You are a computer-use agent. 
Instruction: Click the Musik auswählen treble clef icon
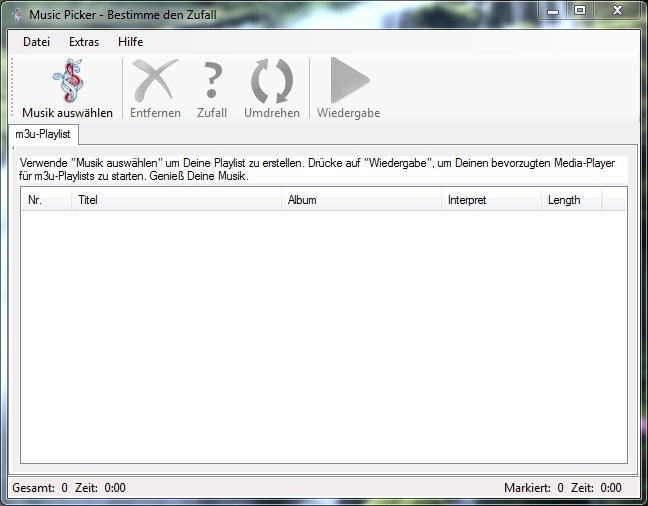pyautogui.click(x=68, y=81)
